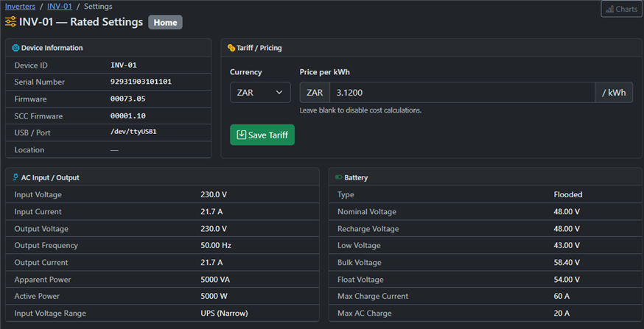Click the Home badge button
Screen dimensions: 644x329
(165, 23)
